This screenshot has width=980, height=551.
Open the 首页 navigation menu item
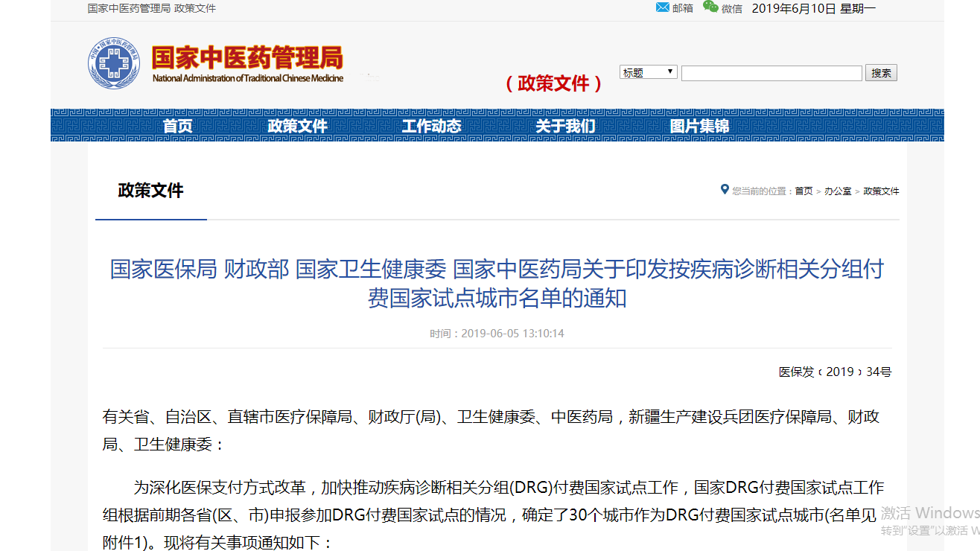178,126
